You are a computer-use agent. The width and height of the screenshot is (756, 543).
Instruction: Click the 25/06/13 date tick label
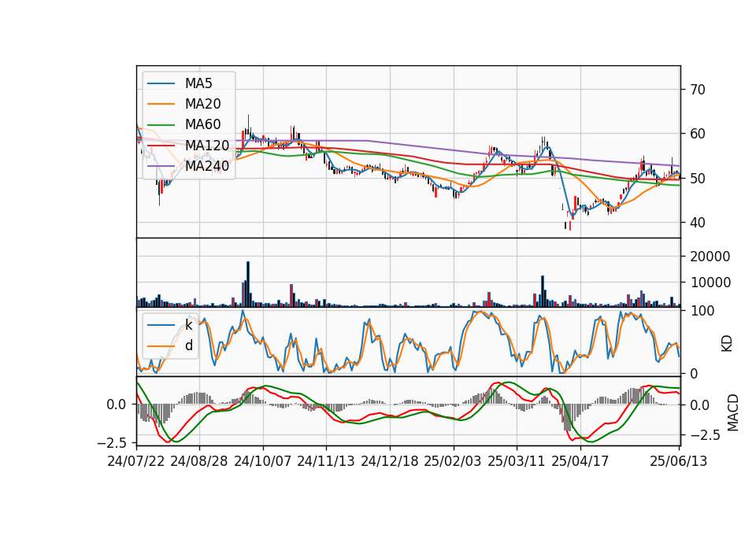679,461
